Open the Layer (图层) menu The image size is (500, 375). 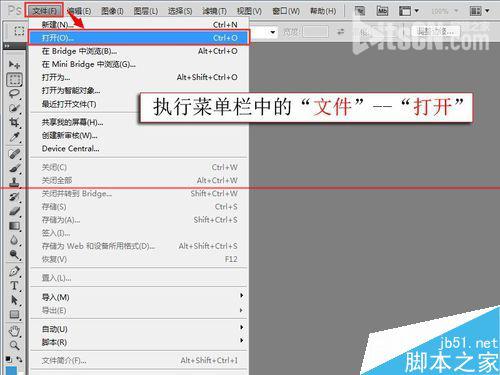click(x=146, y=11)
